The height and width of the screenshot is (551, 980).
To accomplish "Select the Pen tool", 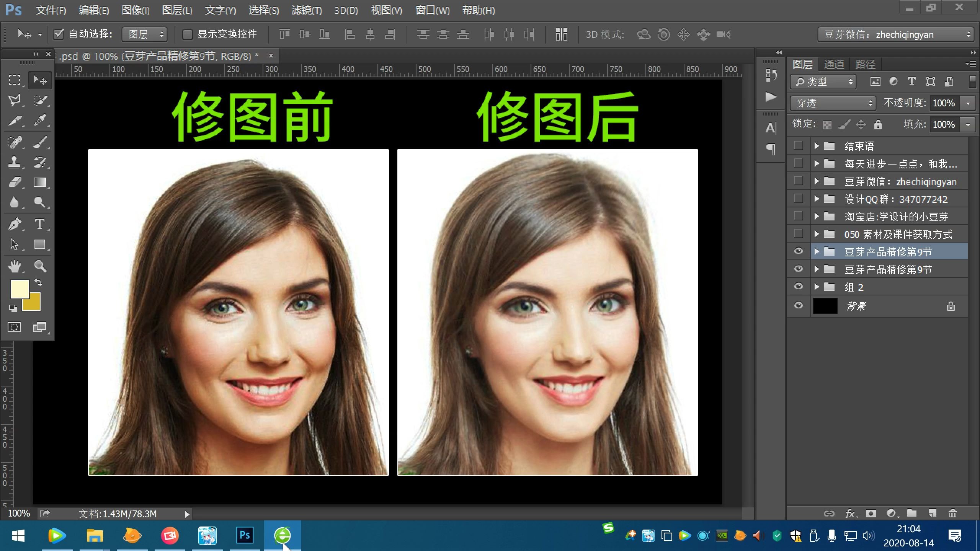I will (15, 224).
